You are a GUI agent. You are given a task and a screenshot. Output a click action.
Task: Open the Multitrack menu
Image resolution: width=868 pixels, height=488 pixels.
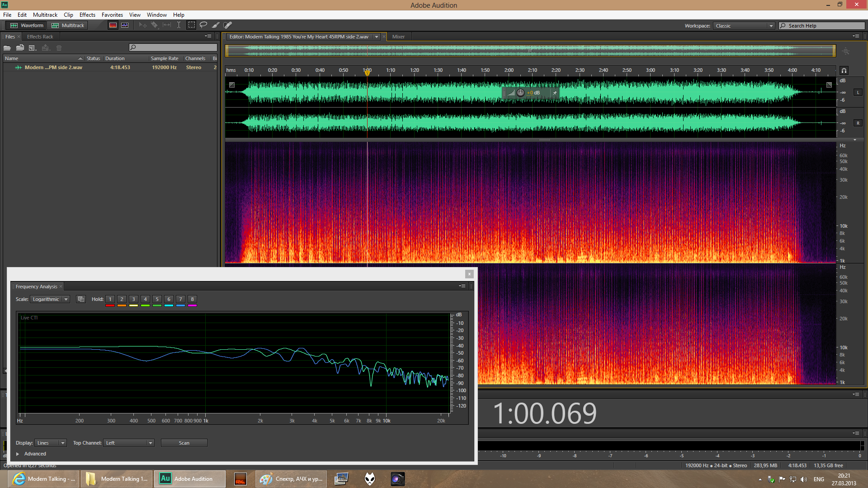point(45,15)
